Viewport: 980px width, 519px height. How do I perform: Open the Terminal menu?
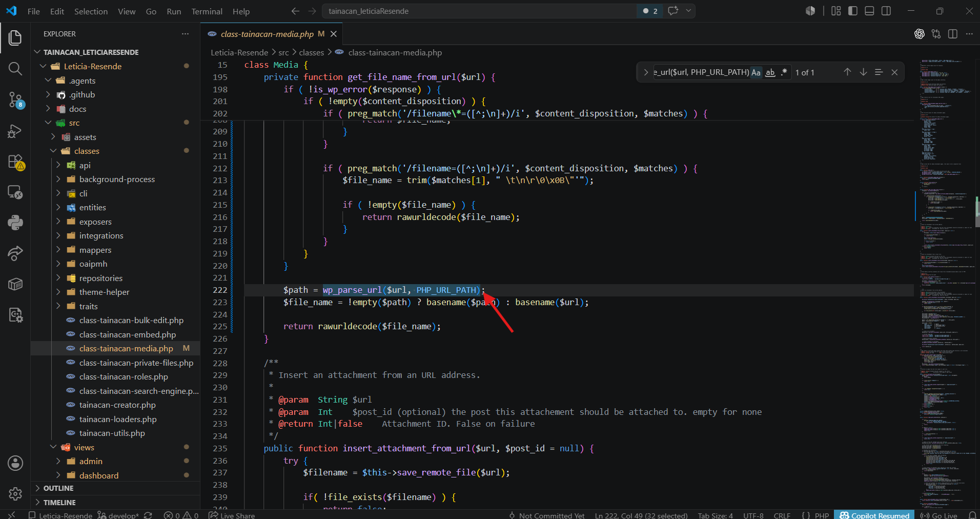pyautogui.click(x=207, y=11)
